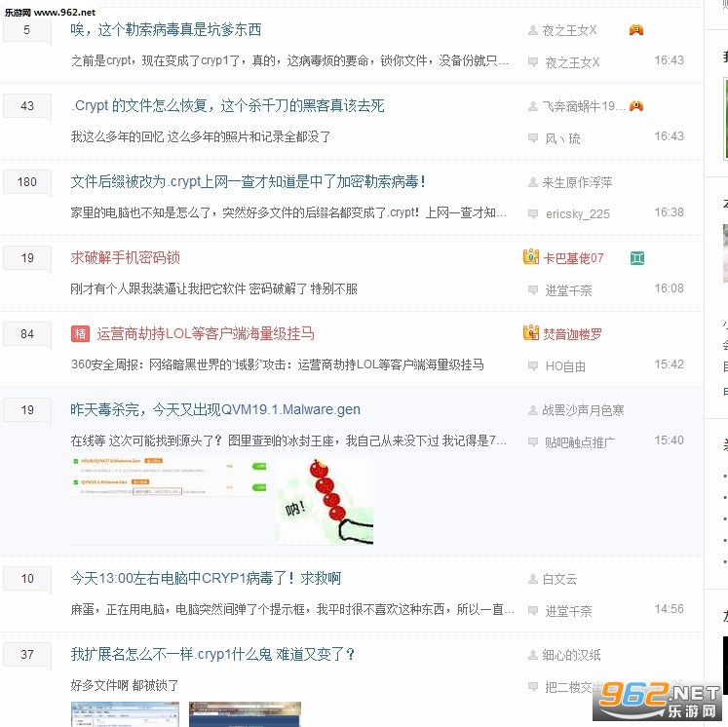This screenshot has height=727, width=728.
Task: Open thread .Crypt 的文件怎么恢复
Action: pyautogui.click(x=227, y=106)
